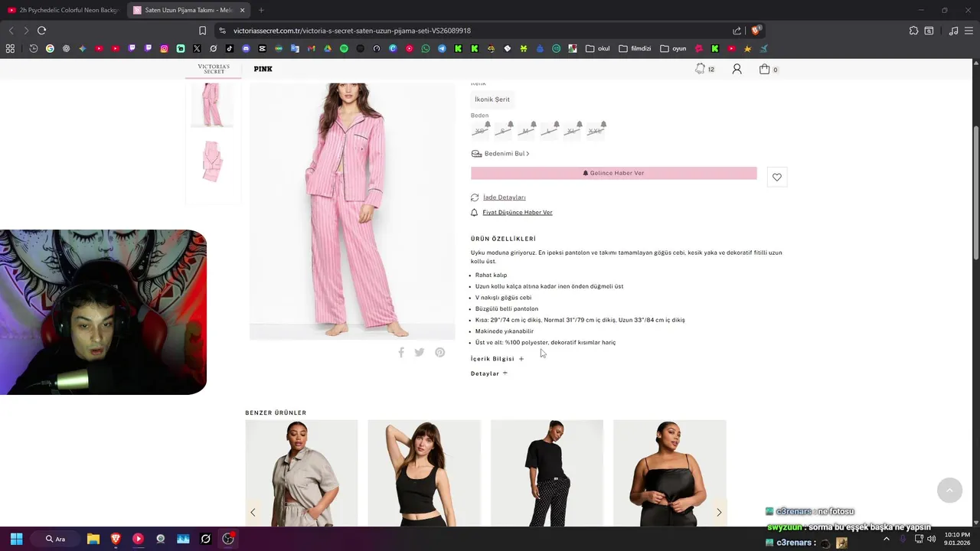Share product on Pinterest
Image resolution: width=980 pixels, height=551 pixels.
[x=439, y=352]
